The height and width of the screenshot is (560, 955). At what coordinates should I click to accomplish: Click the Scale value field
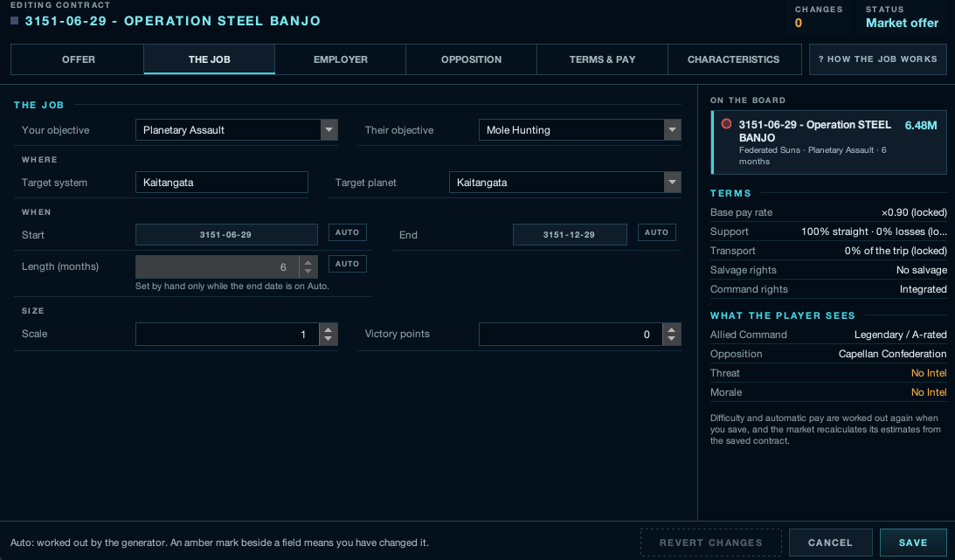tap(227, 335)
